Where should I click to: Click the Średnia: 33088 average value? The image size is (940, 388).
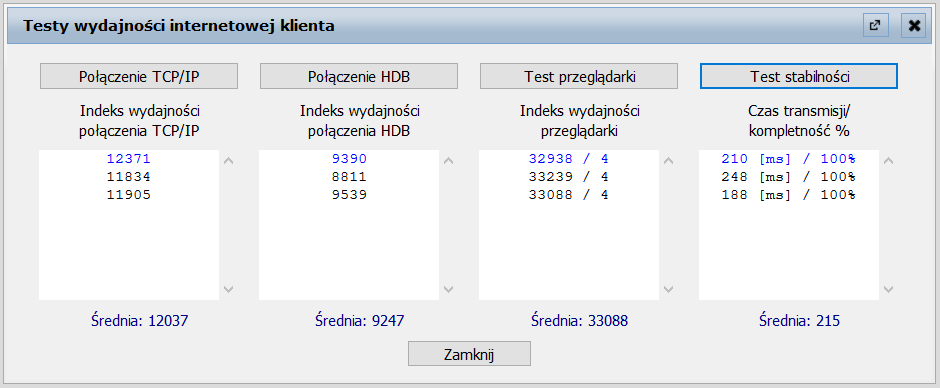click(579, 321)
